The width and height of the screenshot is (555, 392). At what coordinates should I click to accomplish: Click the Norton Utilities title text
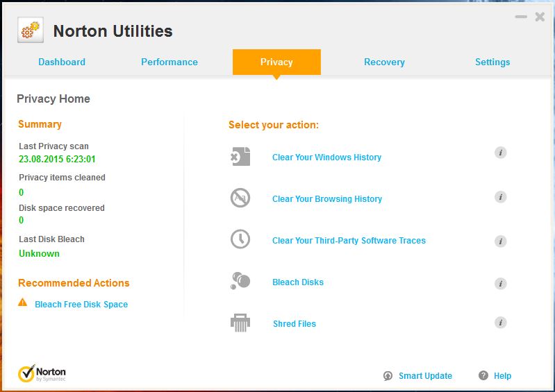pos(113,31)
